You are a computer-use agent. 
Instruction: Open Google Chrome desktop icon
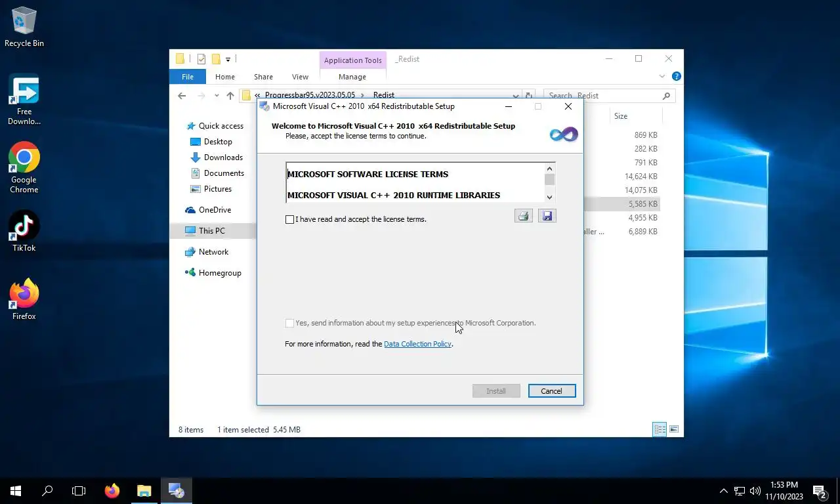click(x=24, y=167)
